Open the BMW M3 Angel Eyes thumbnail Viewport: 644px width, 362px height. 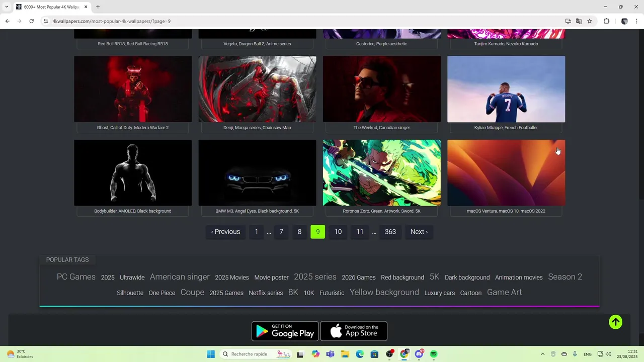pos(257,172)
